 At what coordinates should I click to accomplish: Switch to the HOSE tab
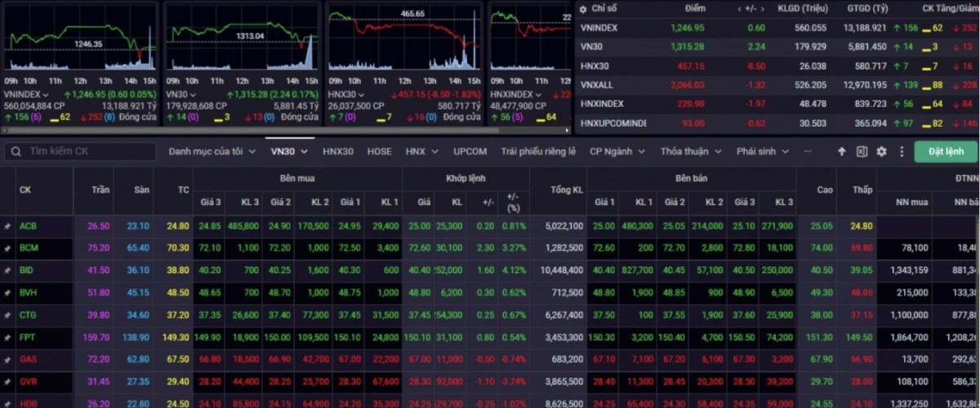pos(379,151)
